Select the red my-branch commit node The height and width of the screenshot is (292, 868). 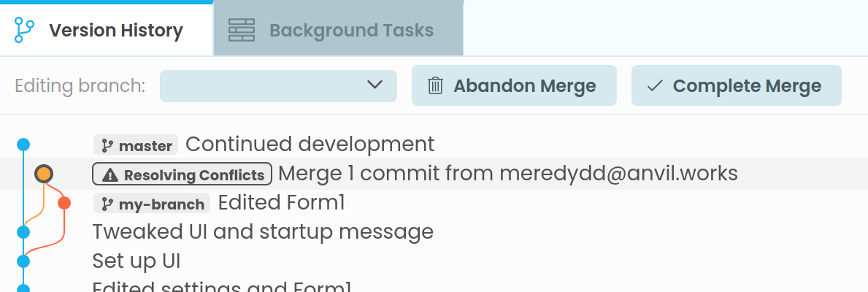tap(64, 202)
